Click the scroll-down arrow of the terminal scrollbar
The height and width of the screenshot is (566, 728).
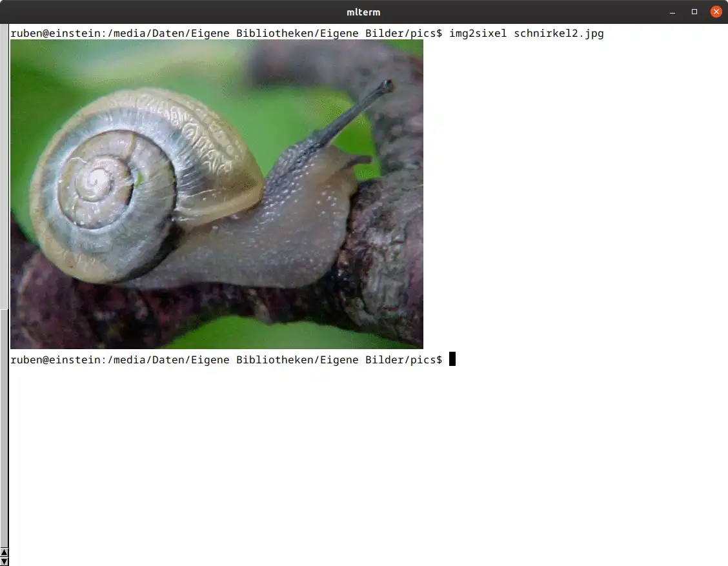(4, 561)
